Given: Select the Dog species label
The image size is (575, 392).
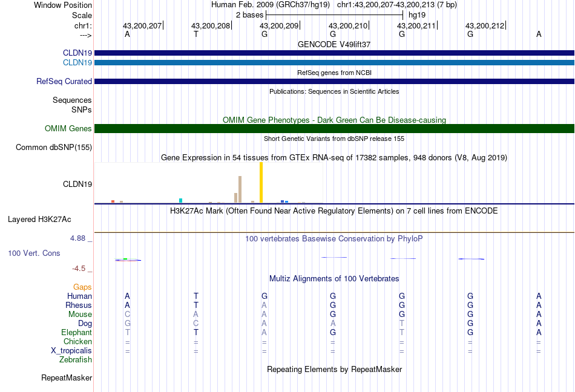Looking at the screenshot, I should point(85,323).
